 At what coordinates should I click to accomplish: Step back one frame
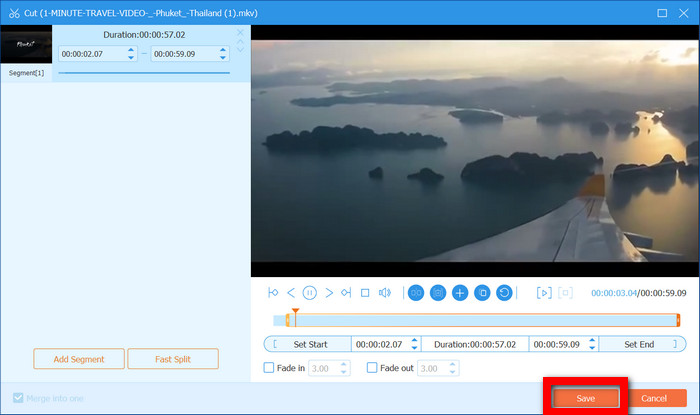click(x=291, y=293)
